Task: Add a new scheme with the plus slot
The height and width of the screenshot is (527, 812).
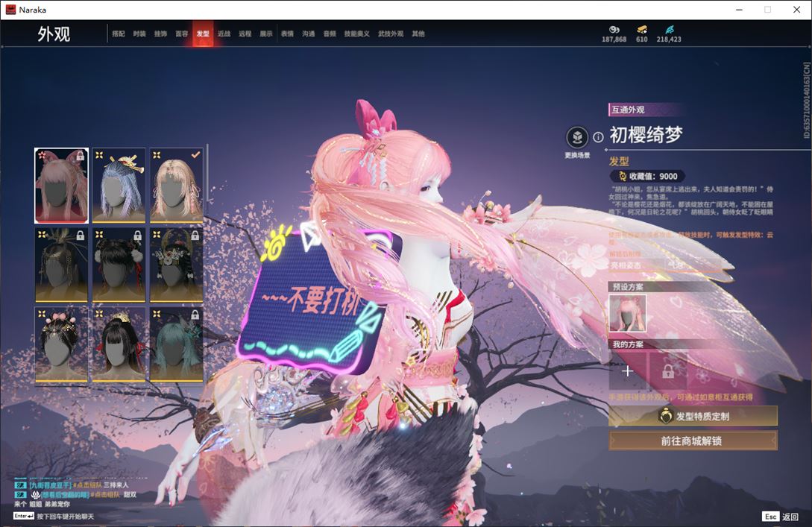Action: tap(627, 370)
